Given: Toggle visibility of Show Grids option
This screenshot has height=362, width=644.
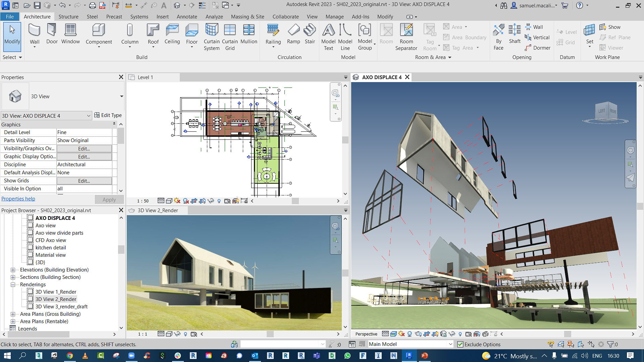Looking at the screenshot, I should (x=84, y=180).
